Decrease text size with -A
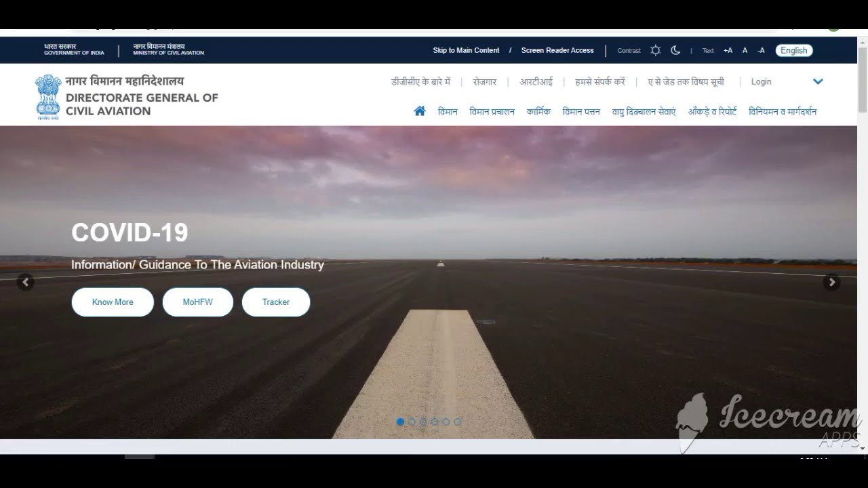The height and width of the screenshot is (488, 868). [x=761, y=50]
